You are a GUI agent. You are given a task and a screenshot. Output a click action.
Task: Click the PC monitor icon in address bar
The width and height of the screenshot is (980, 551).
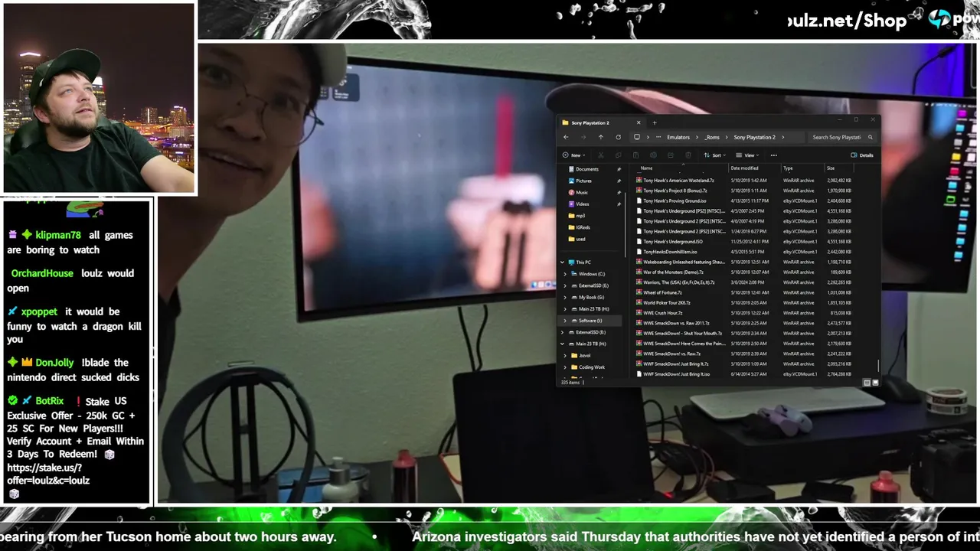[x=637, y=137]
